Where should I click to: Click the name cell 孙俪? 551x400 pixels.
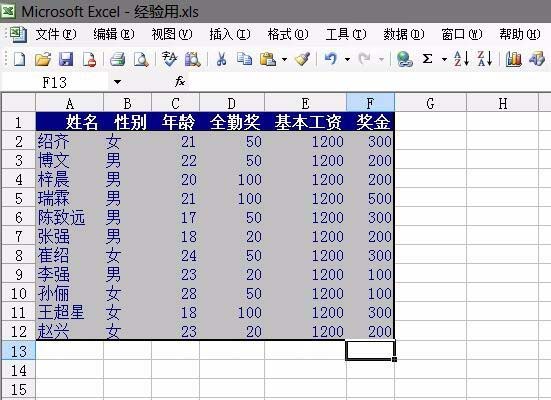[x=70, y=293]
